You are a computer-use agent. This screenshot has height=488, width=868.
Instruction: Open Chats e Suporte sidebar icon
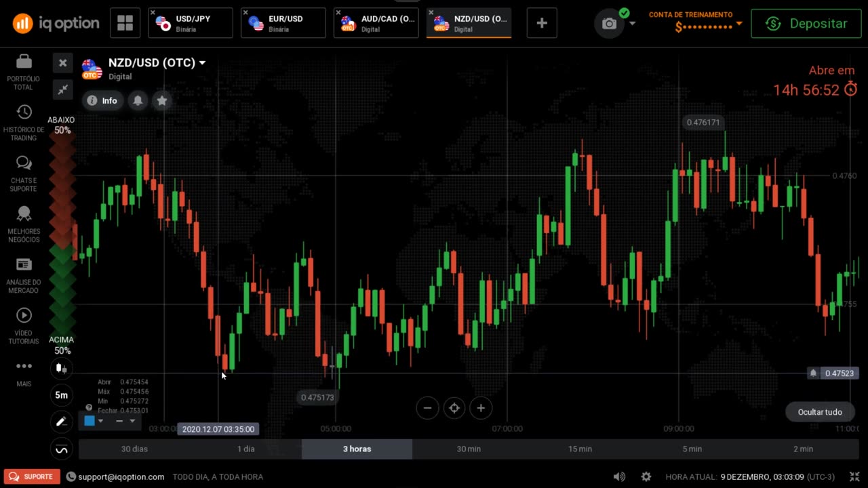[x=24, y=163]
